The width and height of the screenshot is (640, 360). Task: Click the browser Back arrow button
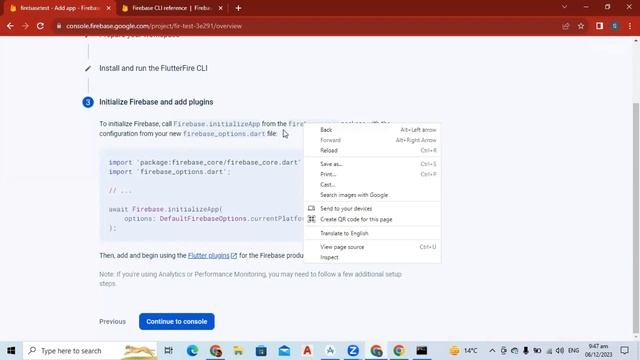pos(10,26)
